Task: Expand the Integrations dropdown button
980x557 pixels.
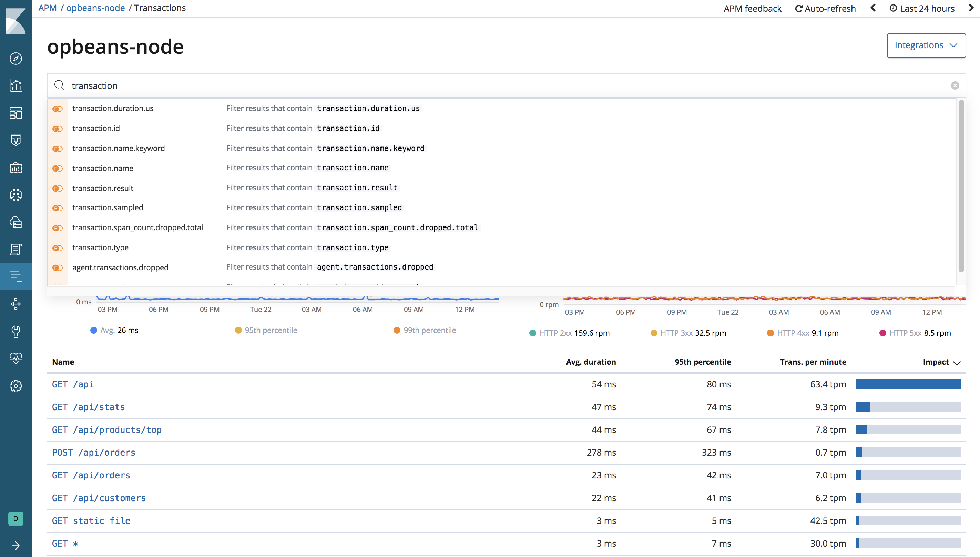Action: (926, 45)
